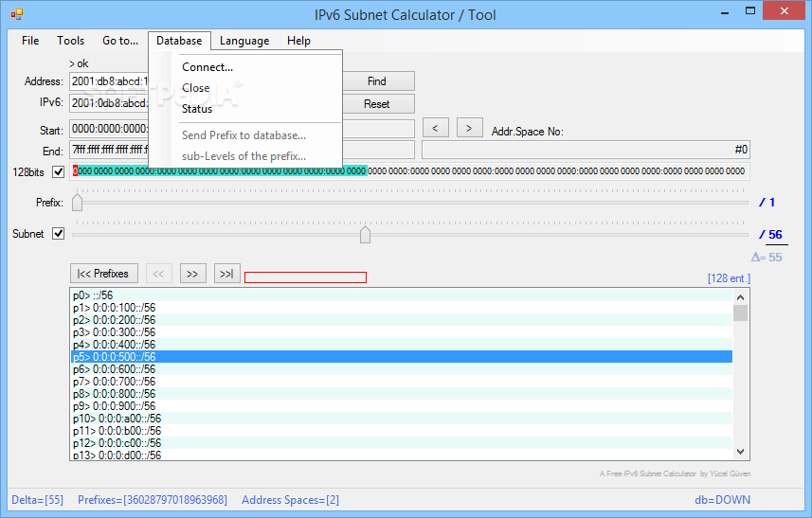Viewport: 812px width, 518px height.
Task: Toggle the 128bits checkbox
Action: tap(59, 171)
